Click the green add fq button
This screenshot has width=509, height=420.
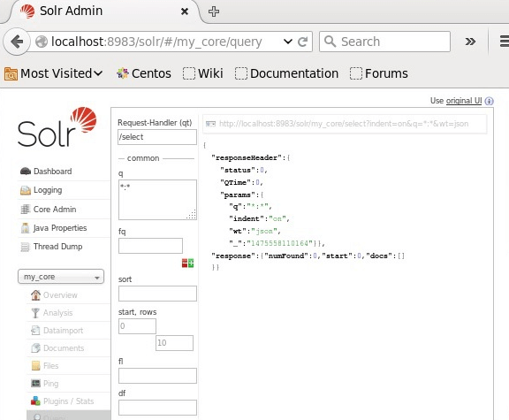coord(191,263)
